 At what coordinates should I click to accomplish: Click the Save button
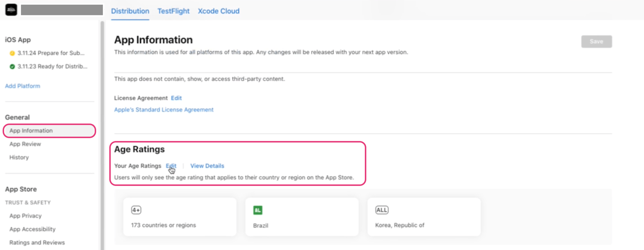pyautogui.click(x=596, y=42)
